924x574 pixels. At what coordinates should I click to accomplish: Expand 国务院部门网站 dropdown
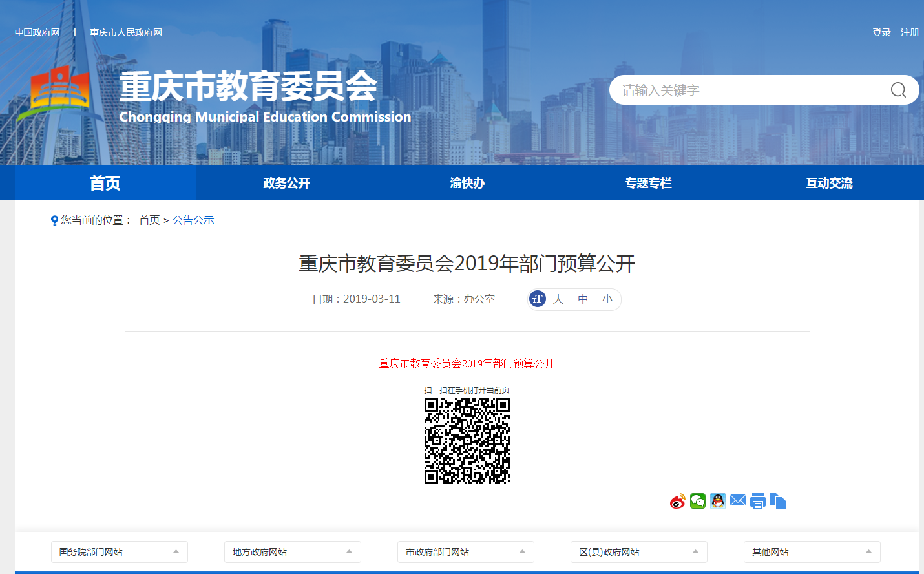coord(120,552)
